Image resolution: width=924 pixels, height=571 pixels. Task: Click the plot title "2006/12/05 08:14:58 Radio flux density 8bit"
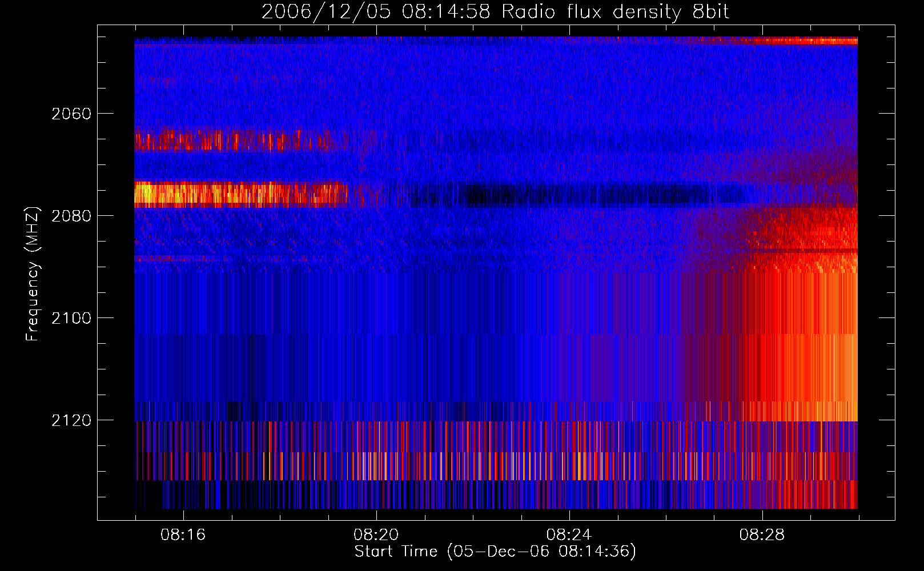495,11
